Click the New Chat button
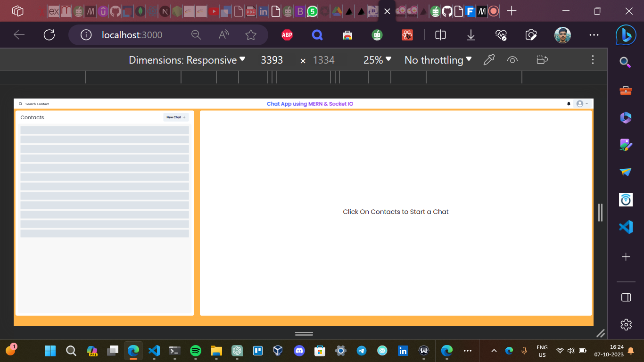This screenshot has width=644, height=362. [176, 117]
